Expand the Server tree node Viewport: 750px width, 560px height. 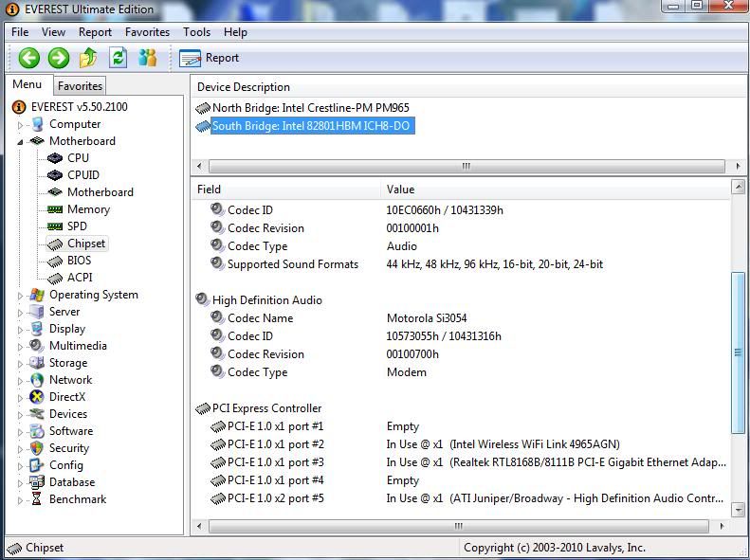pyautogui.click(x=20, y=313)
